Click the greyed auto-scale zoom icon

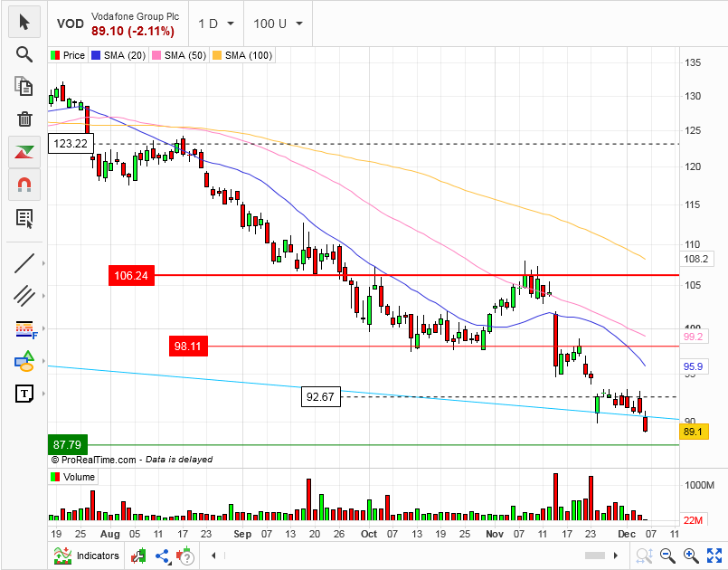click(644, 556)
